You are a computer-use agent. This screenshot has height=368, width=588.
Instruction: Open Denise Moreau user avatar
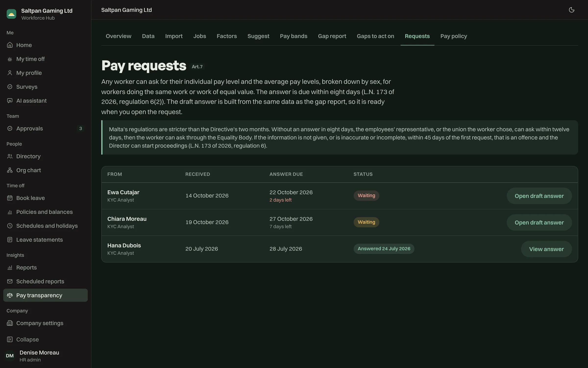tap(10, 356)
